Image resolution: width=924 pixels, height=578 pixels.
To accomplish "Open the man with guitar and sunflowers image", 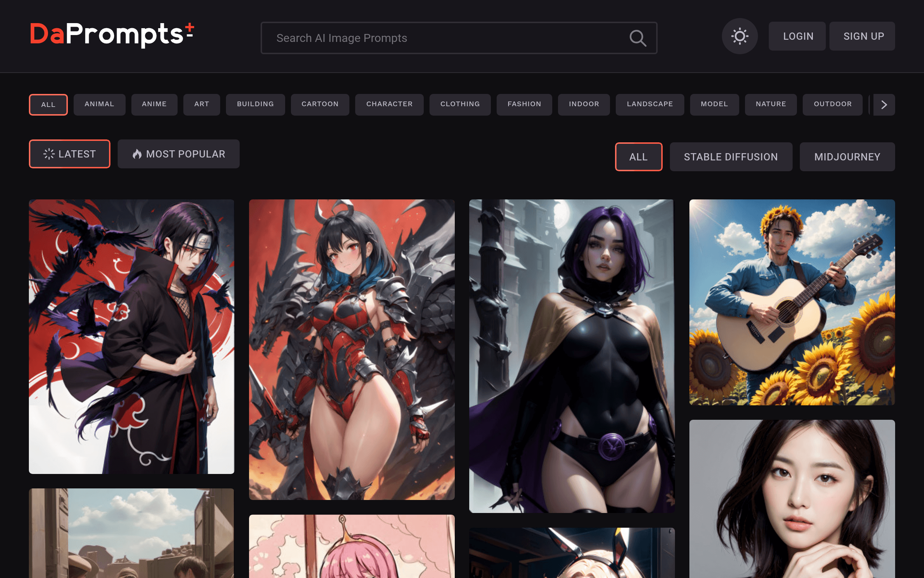I will 792,302.
